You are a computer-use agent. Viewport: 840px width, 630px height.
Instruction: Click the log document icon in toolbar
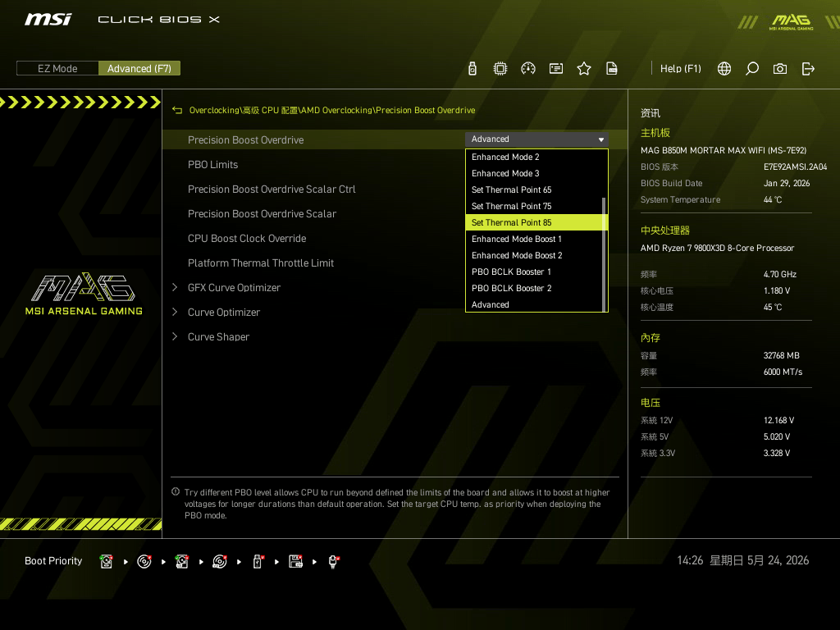[611, 69]
